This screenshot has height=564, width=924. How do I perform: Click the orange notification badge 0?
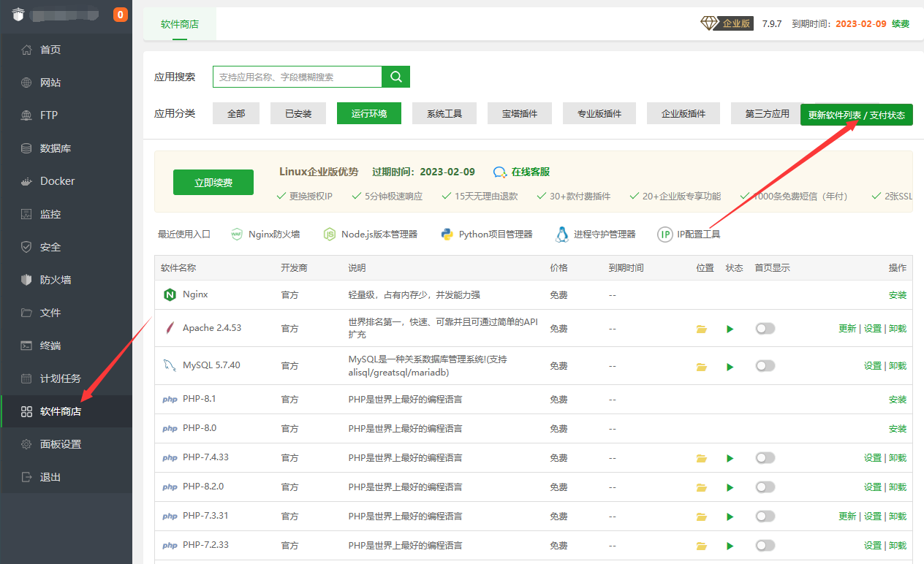pos(121,15)
